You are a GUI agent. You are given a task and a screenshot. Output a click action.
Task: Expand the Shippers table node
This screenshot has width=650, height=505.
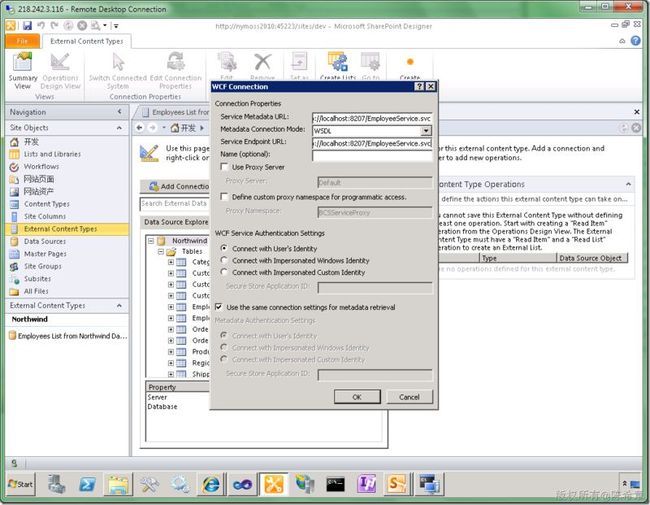pos(171,374)
